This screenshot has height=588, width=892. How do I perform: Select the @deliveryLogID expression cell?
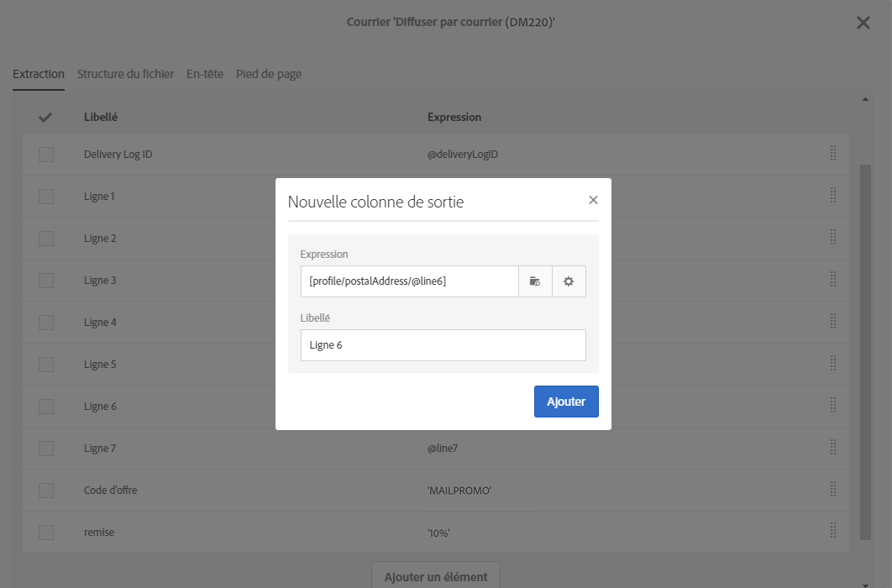(x=463, y=155)
